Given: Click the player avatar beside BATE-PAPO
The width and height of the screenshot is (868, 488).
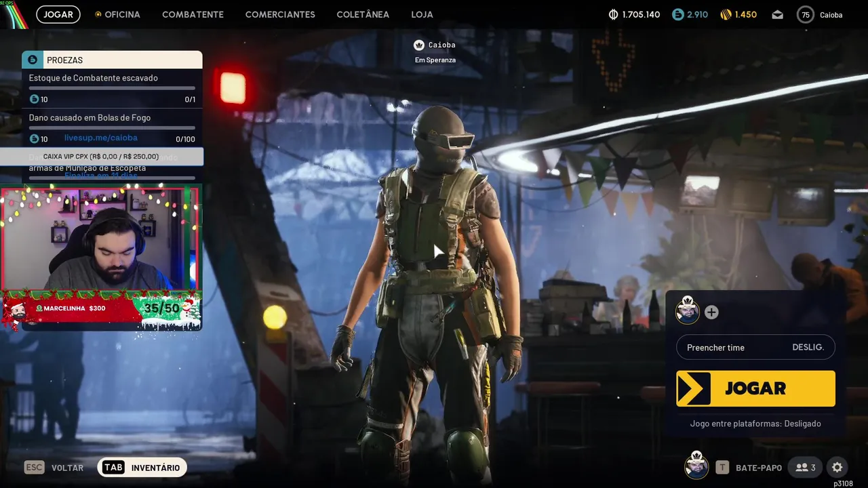Looking at the screenshot, I should [x=696, y=466].
